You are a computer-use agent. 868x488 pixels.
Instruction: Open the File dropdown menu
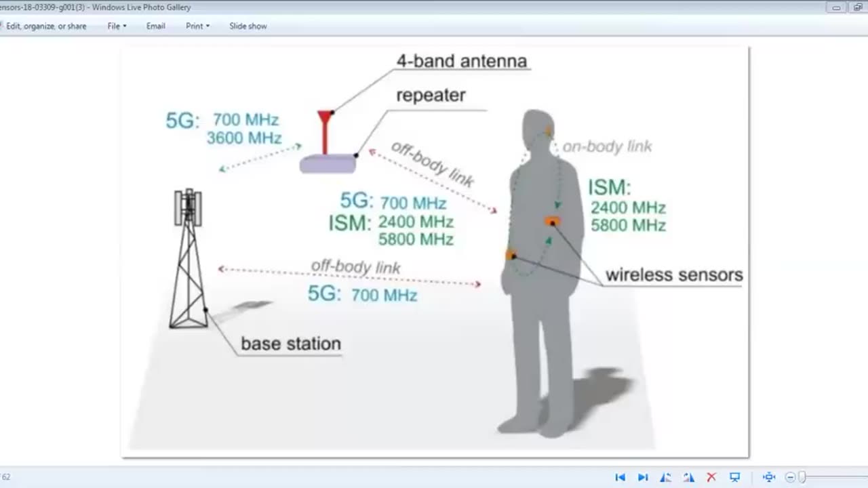click(117, 26)
